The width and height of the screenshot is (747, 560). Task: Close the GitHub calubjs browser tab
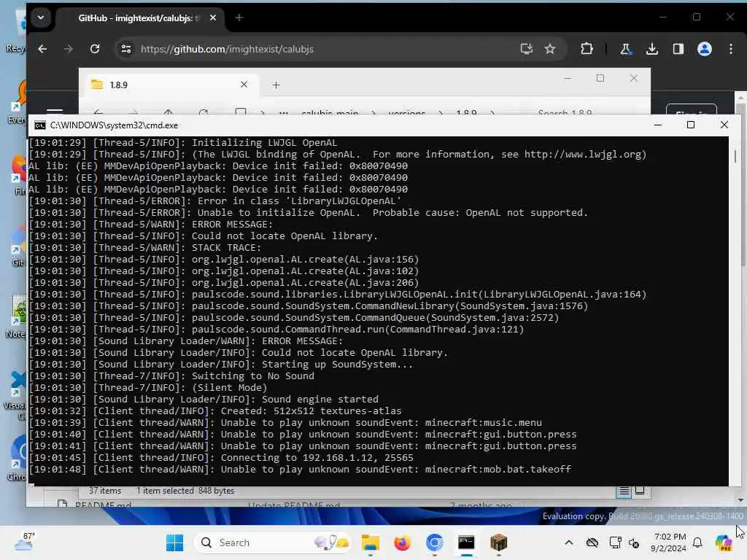(x=213, y=17)
